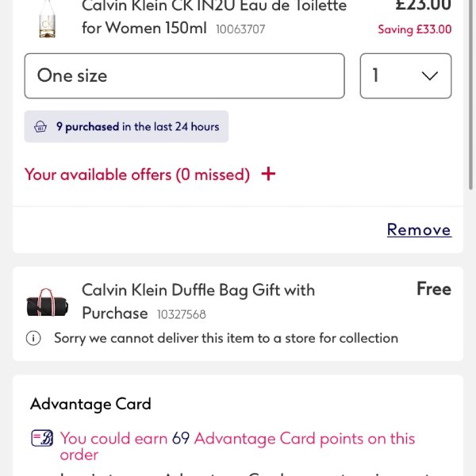This screenshot has height=476, width=476.
Task: Click the plus icon beside available offers
Action: click(x=269, y=174)
